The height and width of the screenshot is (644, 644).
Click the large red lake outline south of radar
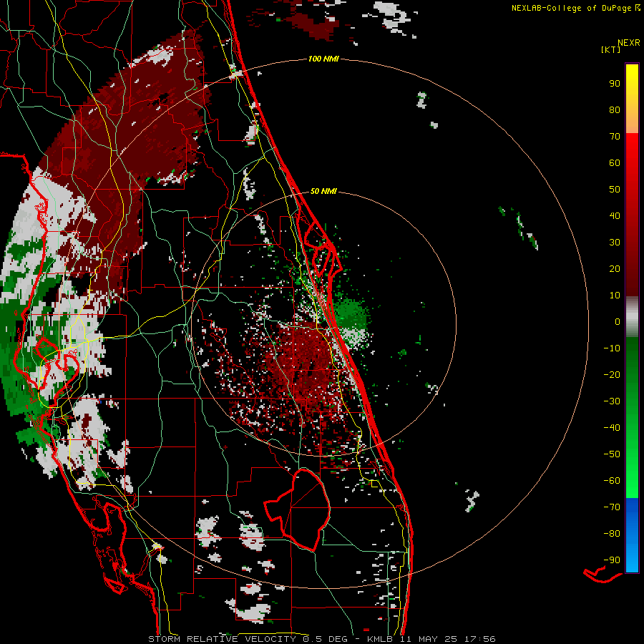pyautogui.click(x=298, y=509)
